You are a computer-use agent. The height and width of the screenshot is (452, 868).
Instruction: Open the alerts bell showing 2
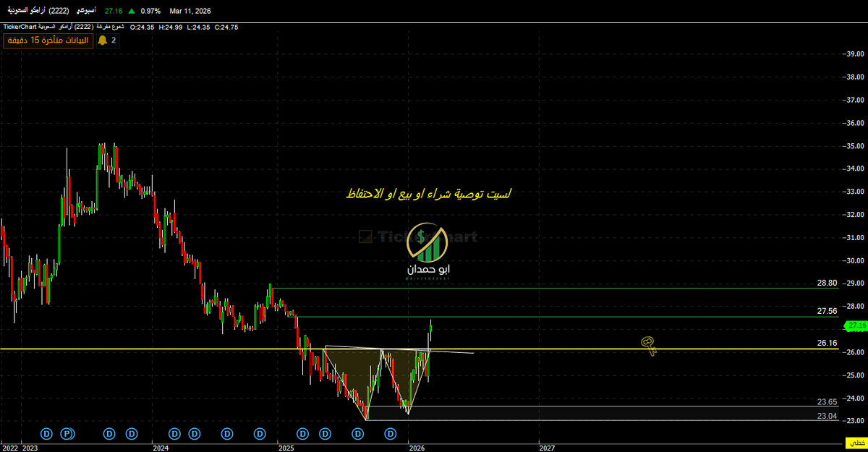pyautogui.click(x=107, y=40)
